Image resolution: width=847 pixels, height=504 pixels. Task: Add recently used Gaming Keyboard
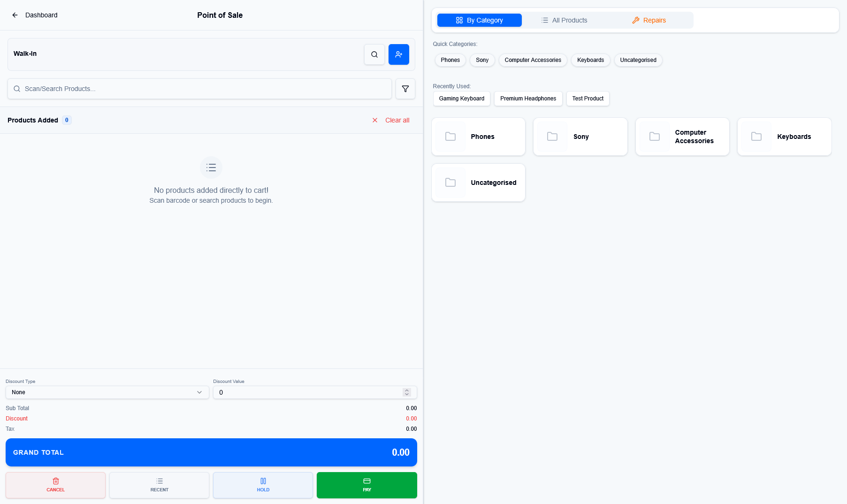coord(462,99)
